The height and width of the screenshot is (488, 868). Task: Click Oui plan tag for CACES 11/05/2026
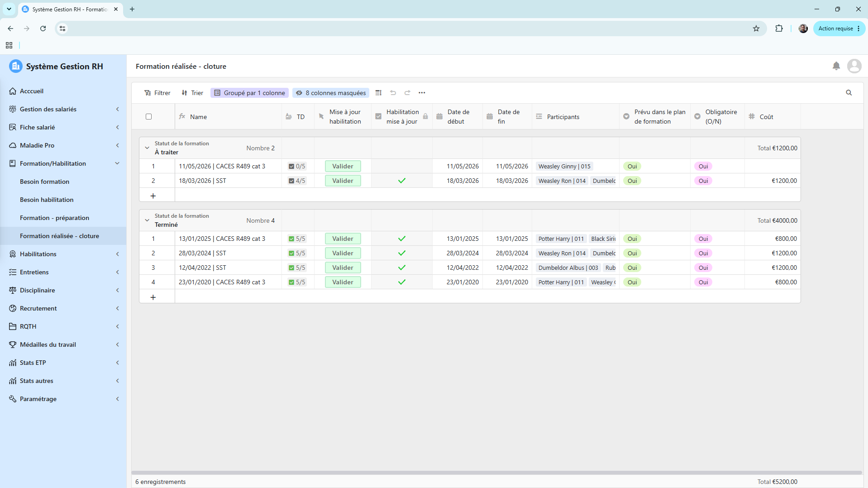[x=632, y=166]
